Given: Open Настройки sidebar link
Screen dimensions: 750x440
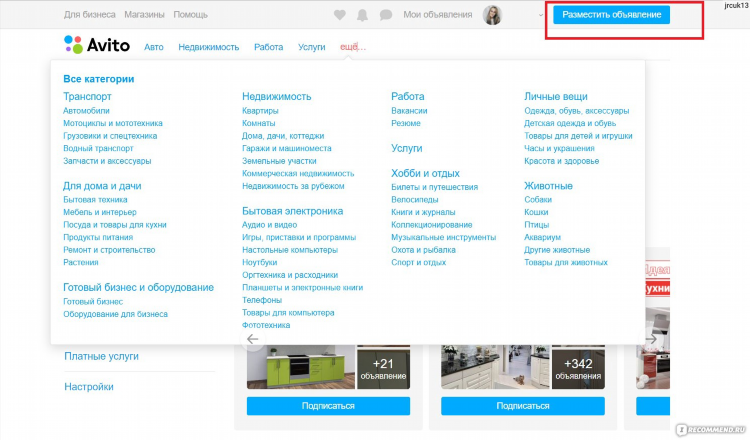Looking at the screenshot, I should point(88,386).
